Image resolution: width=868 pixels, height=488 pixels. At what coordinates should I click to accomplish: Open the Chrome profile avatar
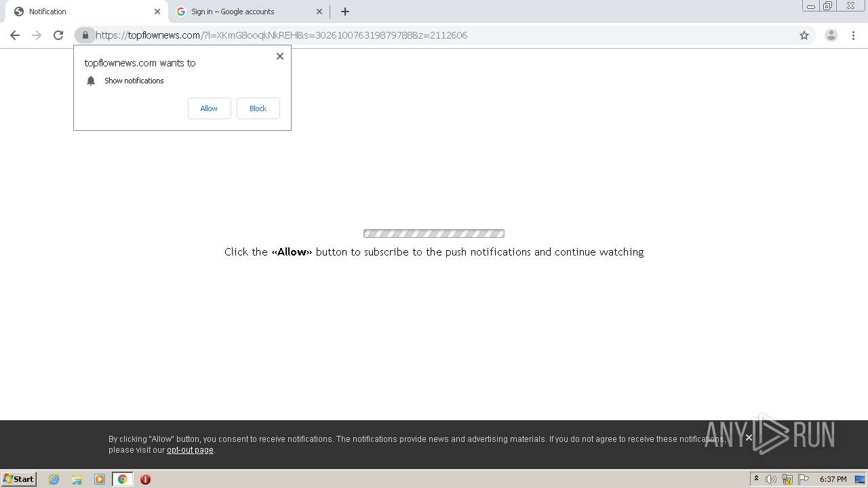click(x=831, y=35)
